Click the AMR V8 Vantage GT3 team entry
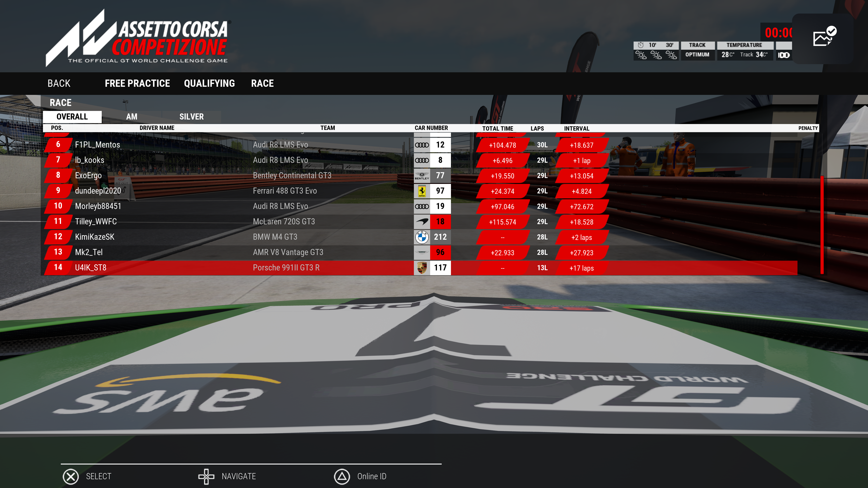 click(288, 252)
